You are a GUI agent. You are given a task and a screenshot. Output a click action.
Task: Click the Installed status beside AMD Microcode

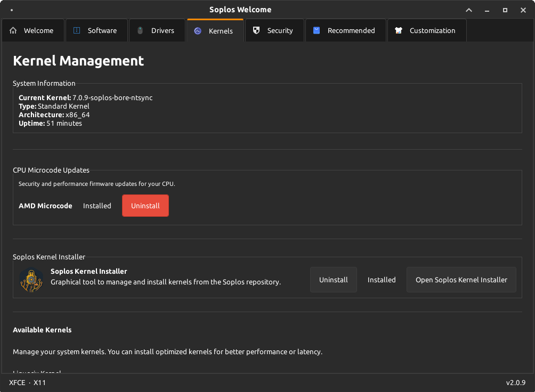pyautogui.click(x=97, y=206)
